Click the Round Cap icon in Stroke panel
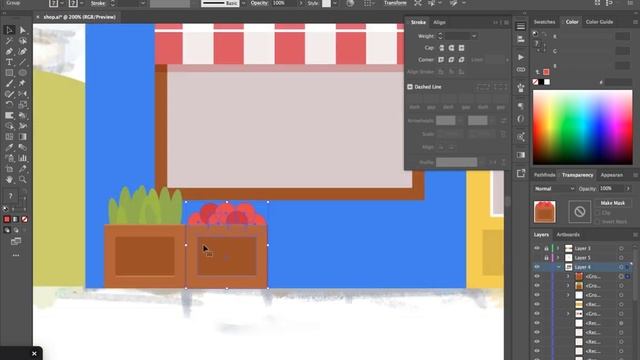Screen dimensions: 640x360 coord(451,48)
